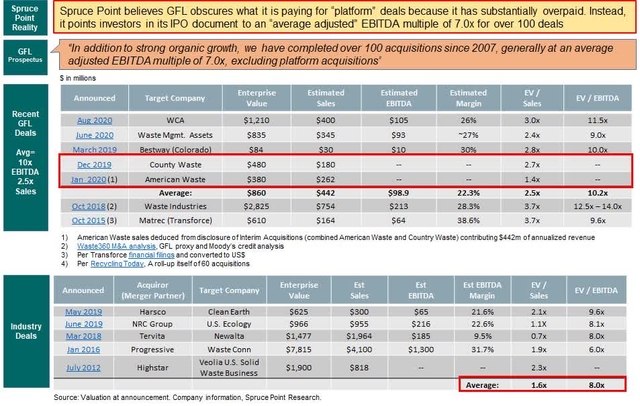The height and width of the screenshot is (406, 640).
Task: Click the County Waste company cell
Action: pos(175,164)
